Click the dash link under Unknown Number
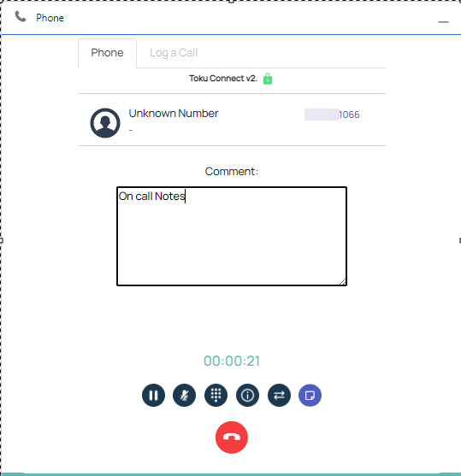461x476 pixels. pyautogui.click(x=131, y=130)
